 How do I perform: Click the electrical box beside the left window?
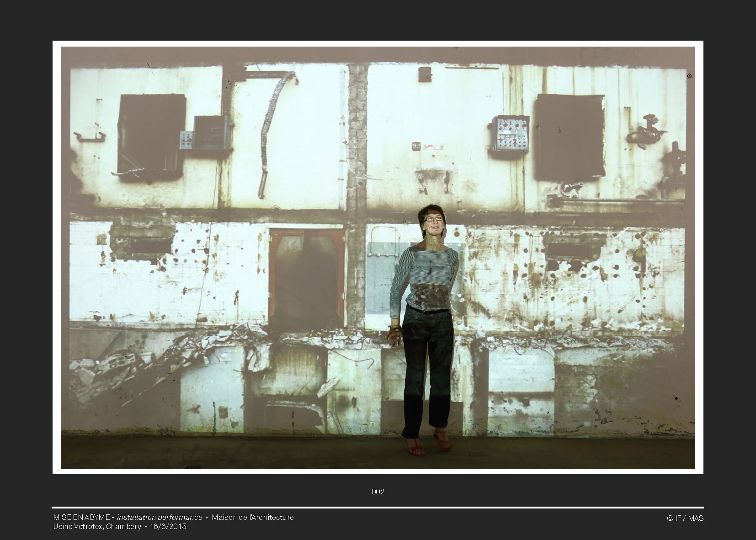coord(210,132)
